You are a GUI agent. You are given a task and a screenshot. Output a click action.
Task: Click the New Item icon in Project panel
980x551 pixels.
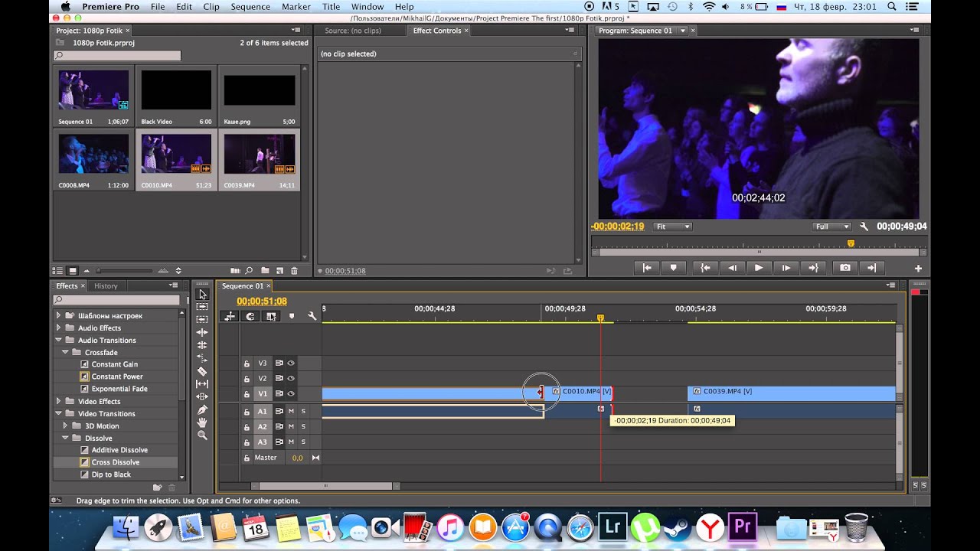pos(279,271)
